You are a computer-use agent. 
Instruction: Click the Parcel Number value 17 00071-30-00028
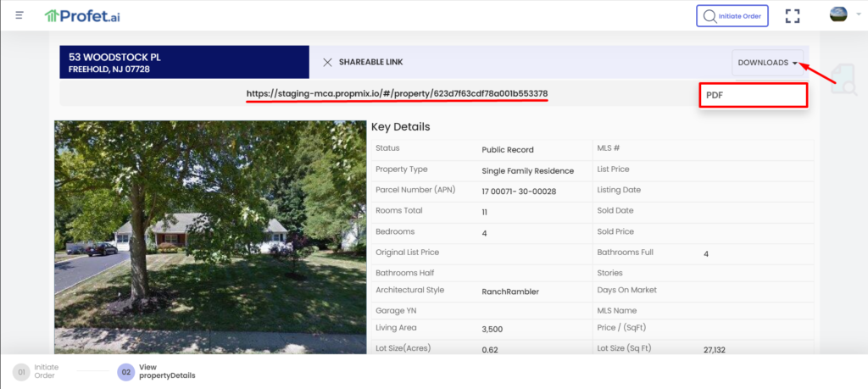pos(519,192)
